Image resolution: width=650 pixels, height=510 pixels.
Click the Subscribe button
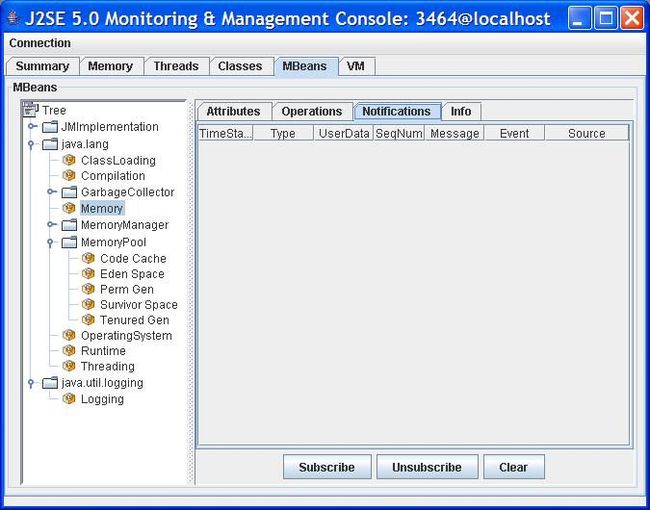pos(327,467)
